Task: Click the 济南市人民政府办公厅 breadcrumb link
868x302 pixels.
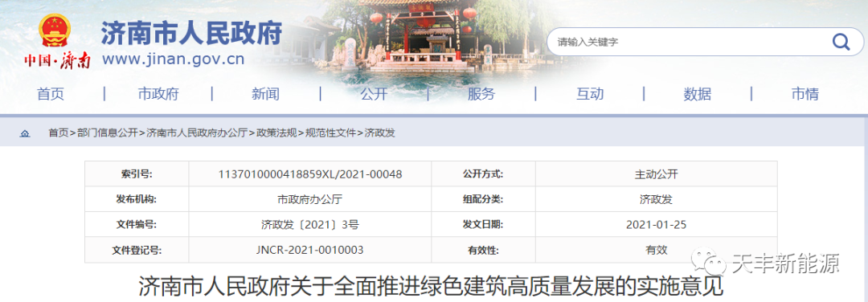Action: [197, 133]
